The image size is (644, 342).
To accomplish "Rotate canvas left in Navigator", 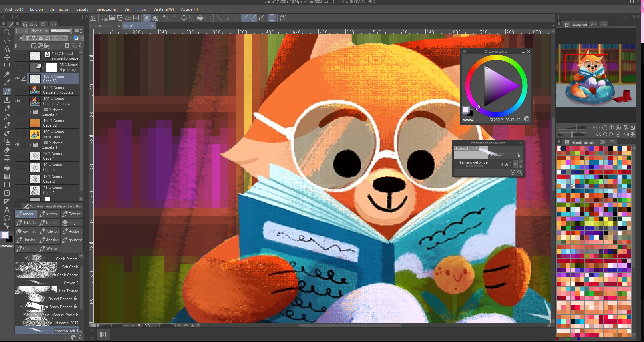I will pos(605,134).
